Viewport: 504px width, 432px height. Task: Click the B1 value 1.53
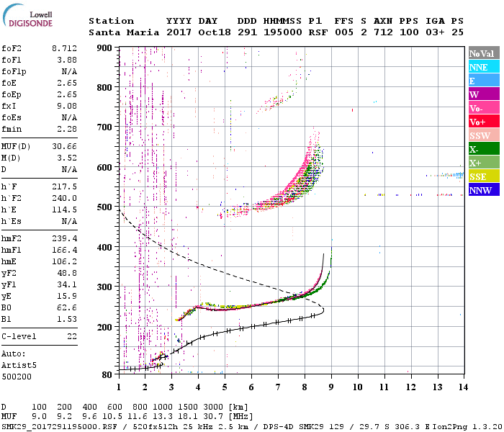[67, 320]
